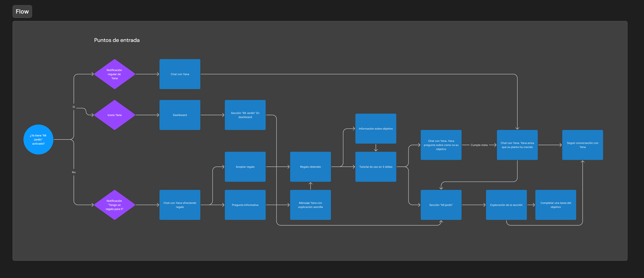The height and width of the screenshot is (278, 644).
Task: Select the "Yana pregunta sobre como va su objetivo" box
Action: click(441, 145)
